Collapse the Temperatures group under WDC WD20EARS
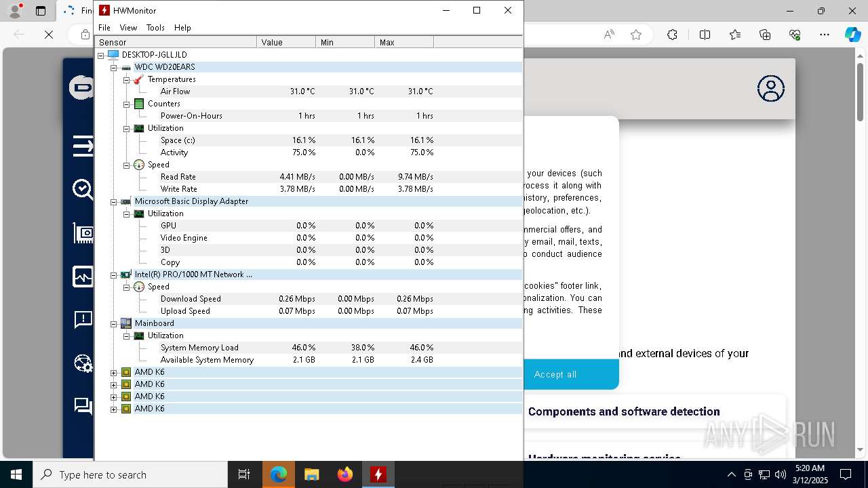This screenshot has width=868, height=488. (126, 79)
